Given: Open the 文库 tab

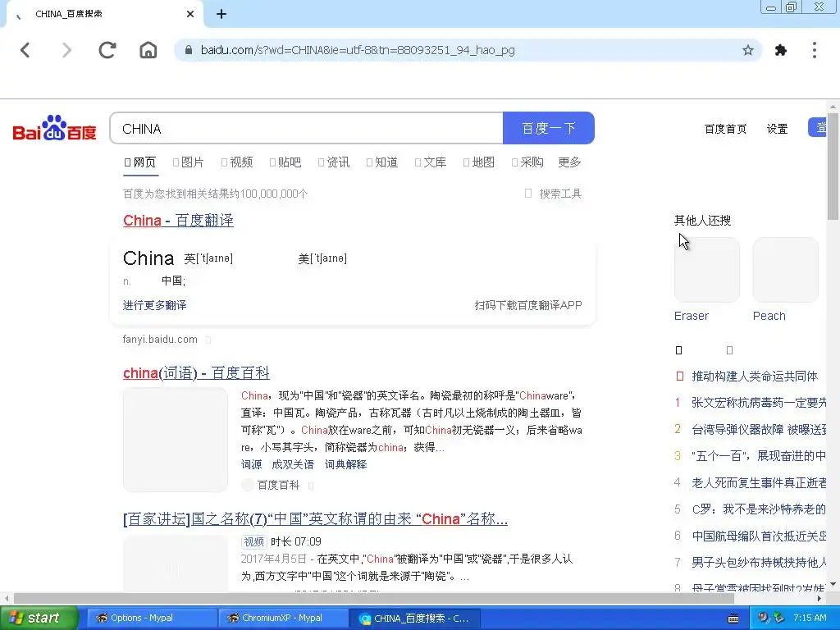Looking at the screenshot, I should [x=431, y=162].
